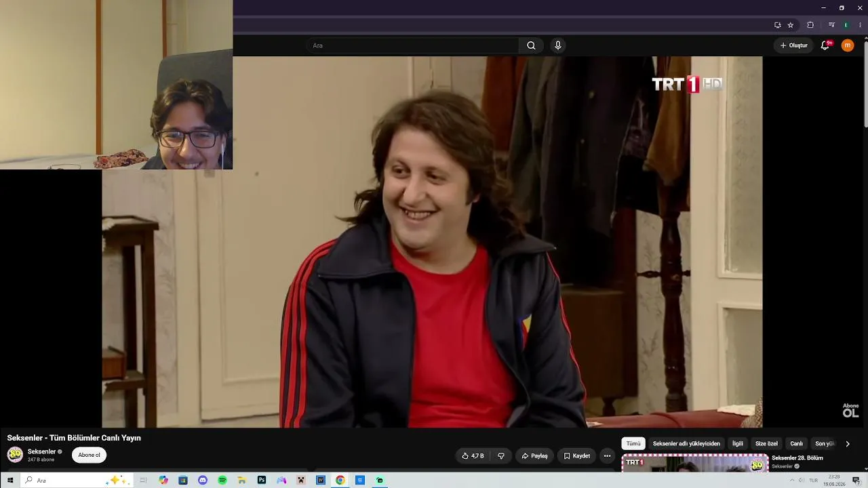Open Task View in the taskbar
This screenshot has width=868, height=488.
pos(143,480)
